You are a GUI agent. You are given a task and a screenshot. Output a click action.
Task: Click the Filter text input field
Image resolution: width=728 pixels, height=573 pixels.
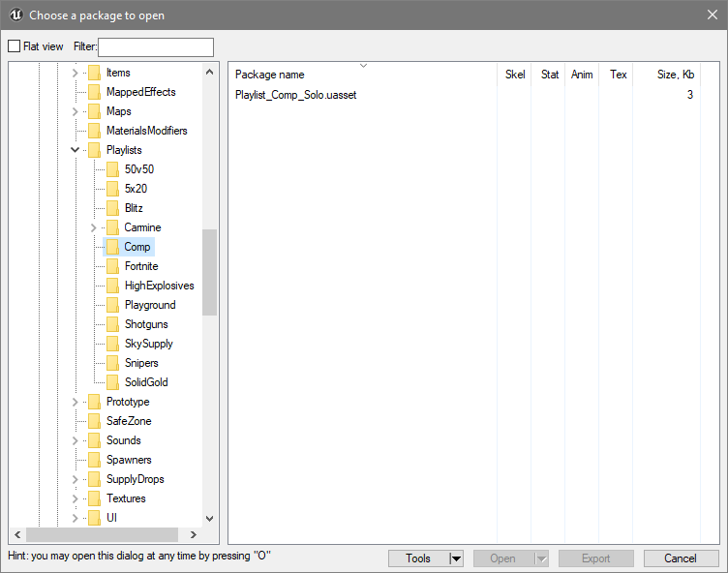[x=156, y=47]
